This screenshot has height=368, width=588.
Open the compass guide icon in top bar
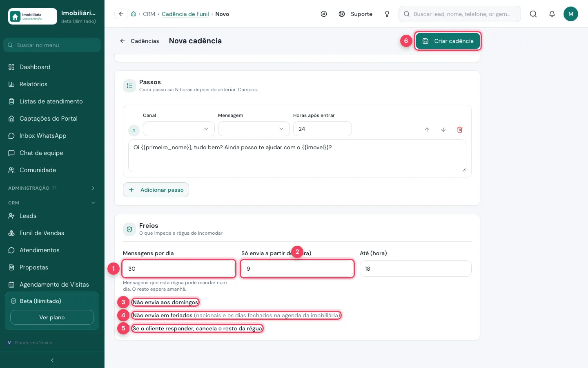click(324, 14)
